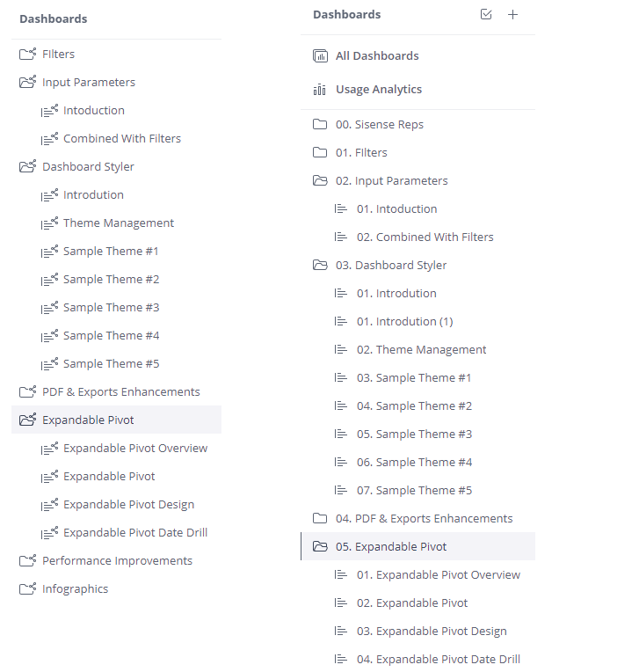Click the plus icon to add dashboard
This screenshot has height=672, width=639.
pyautogui.click(x=513, y=15)
